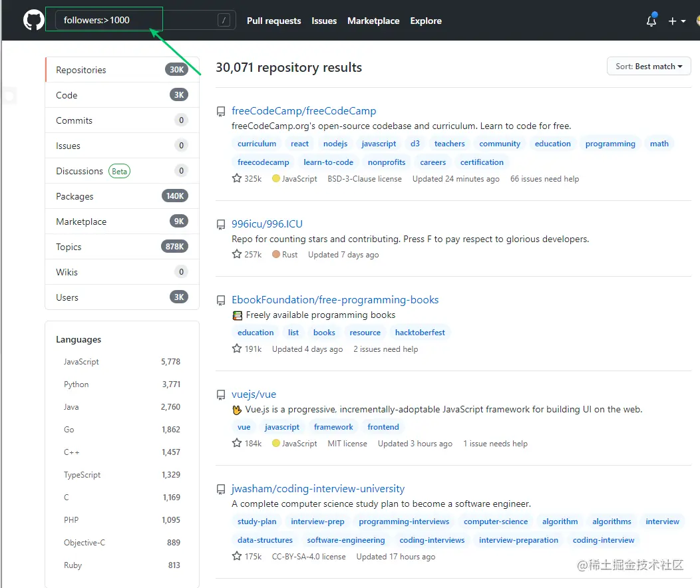The image size is (700, 588).
Task: Open '1 issue needs help' link
Action: pyautogui.click(x=495, y=444)
